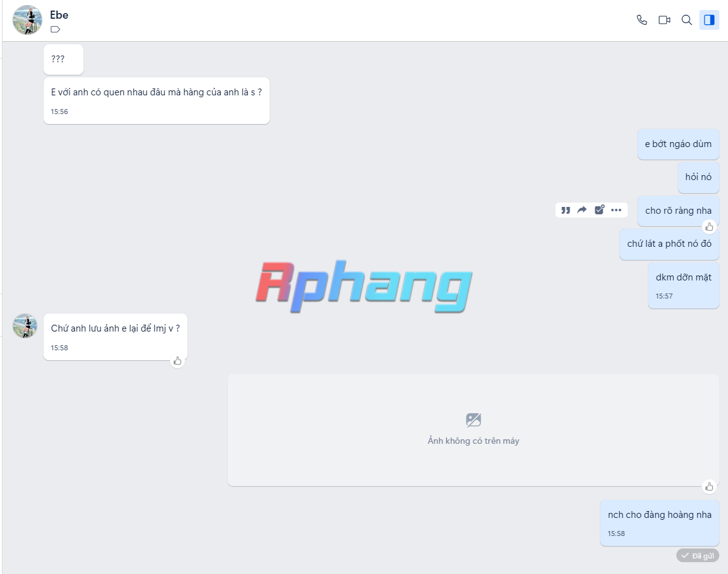This screenshot has width=728, height=574.
Task: Click the tag label icon under Ebe's name
Action: pos(55,29)
